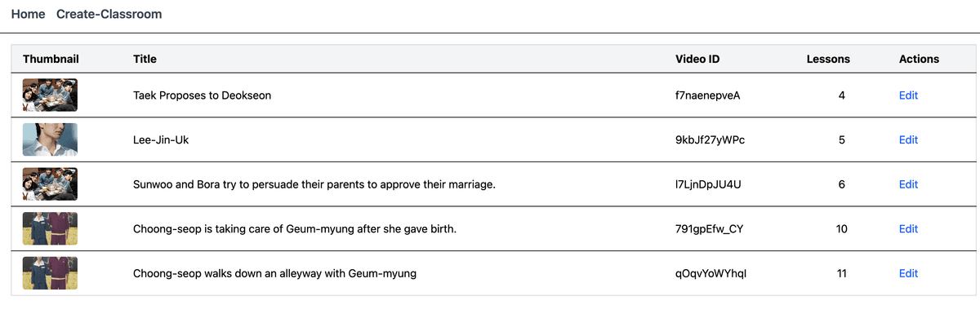Image resolution: width=980 pixels, height=314 pixels.
Task: Open thumbnail for alleyway walk video
Action: pyautogui.click(x=50, y=273)
